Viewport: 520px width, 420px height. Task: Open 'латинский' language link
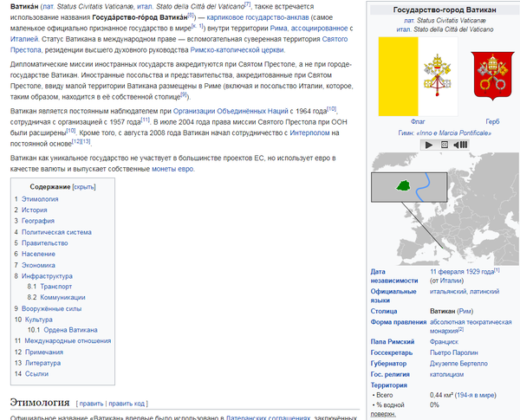coord(484,292)
